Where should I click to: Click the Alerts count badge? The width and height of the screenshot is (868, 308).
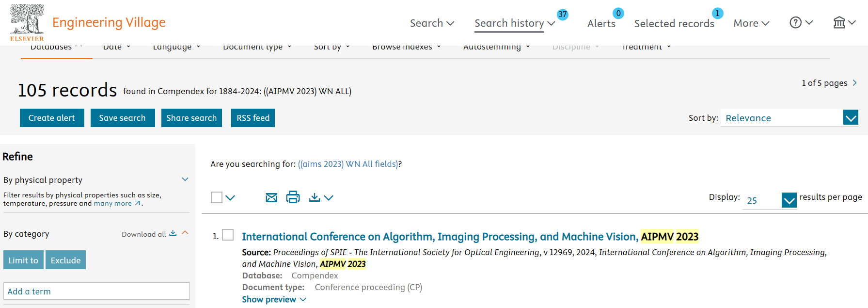(x=618, y=13)
